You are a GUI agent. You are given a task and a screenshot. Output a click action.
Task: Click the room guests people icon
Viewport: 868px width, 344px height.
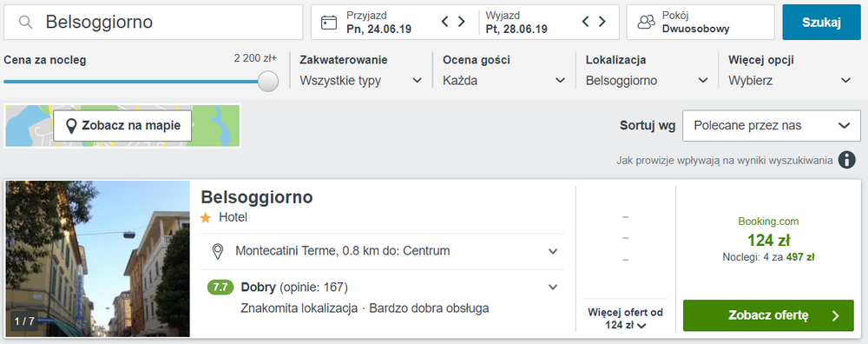point(646,23)
